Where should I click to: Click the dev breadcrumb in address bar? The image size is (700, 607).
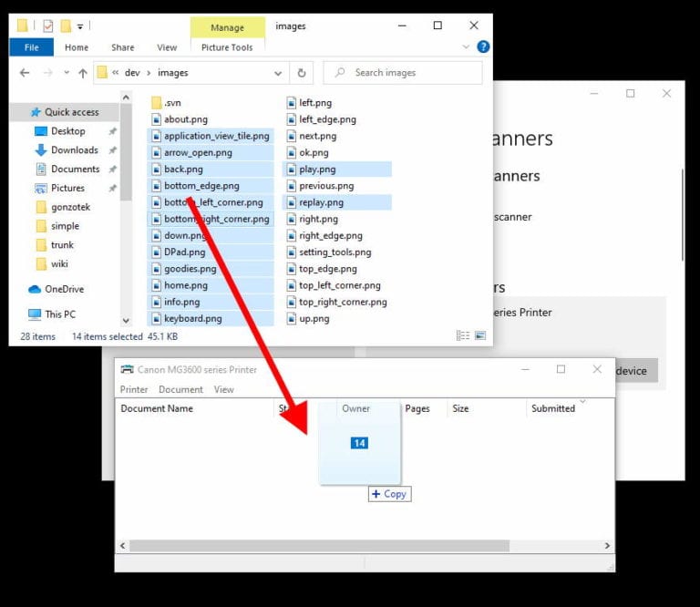pyautogui.click(x=132, y=73)
